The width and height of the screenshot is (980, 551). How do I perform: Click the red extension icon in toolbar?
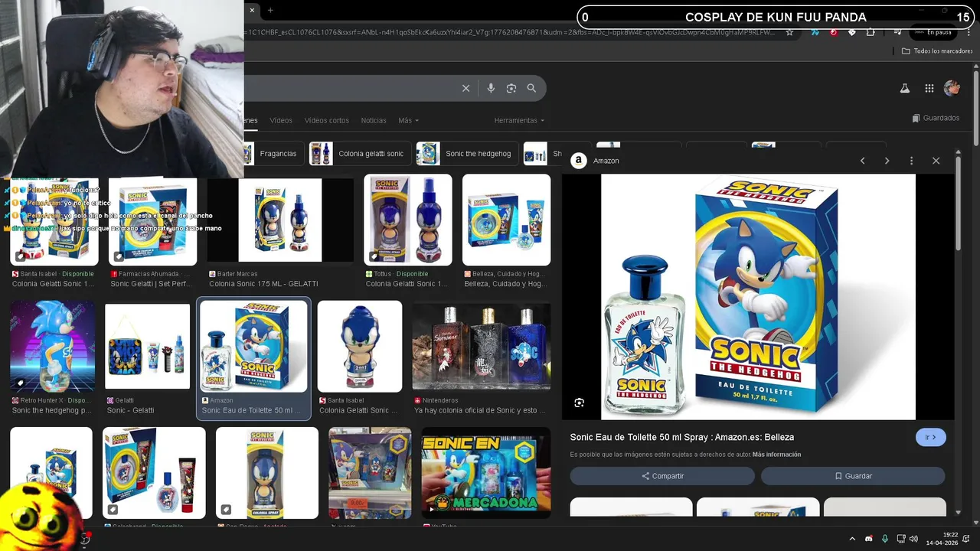834,32
